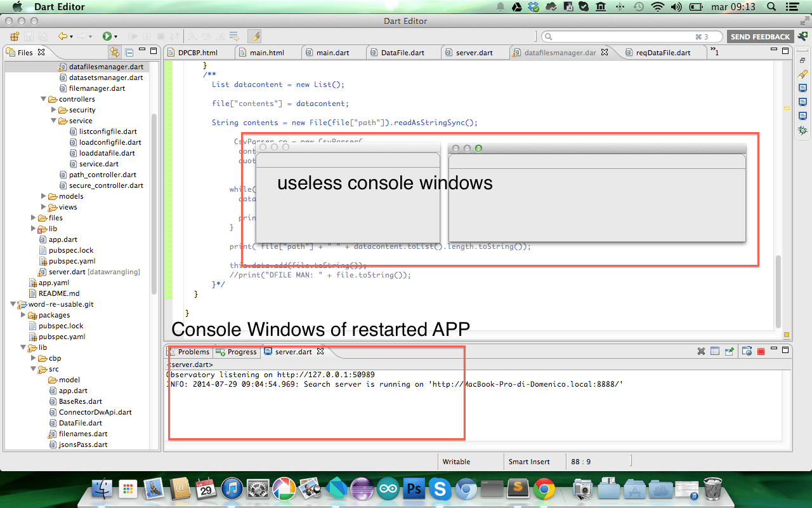812x508 pixels.
Task: Open the Dart Editor menu in menu bar
Action: 60,7
